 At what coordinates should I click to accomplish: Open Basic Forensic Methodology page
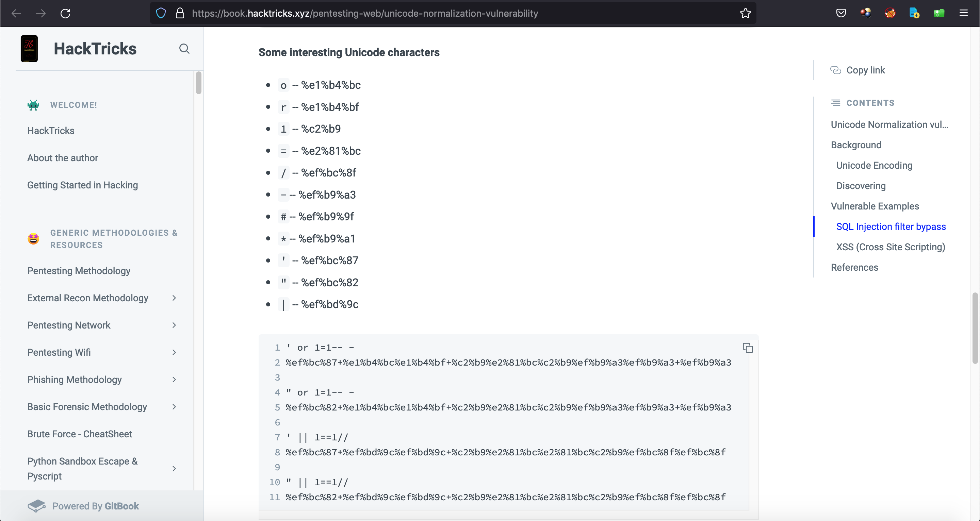click(87, 407)
